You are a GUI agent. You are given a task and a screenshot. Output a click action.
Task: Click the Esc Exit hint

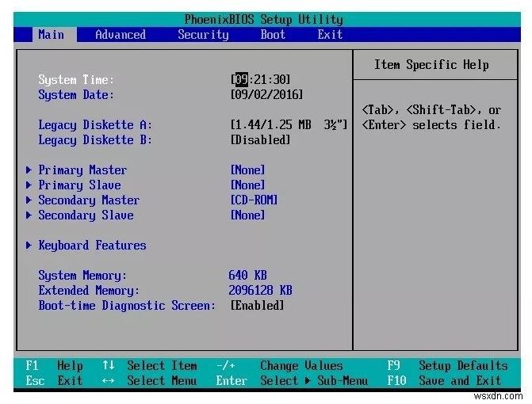54,380
